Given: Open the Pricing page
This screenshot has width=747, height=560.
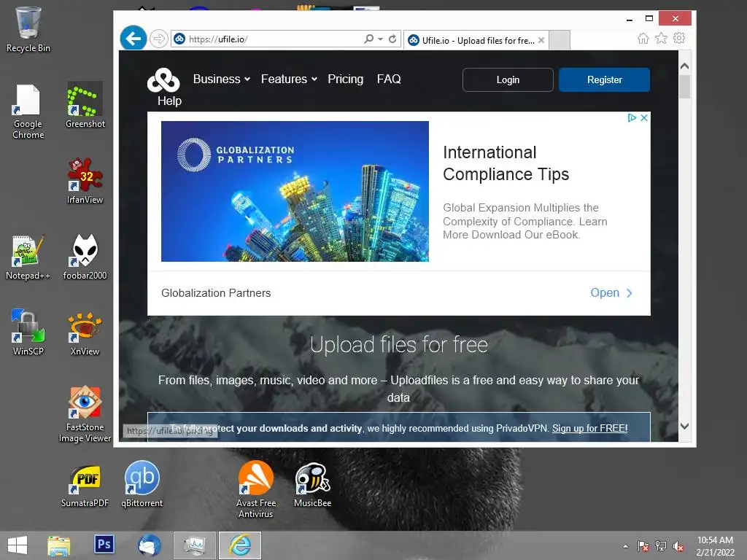Looking at the screenshot, I should click(x=345, y=79).
